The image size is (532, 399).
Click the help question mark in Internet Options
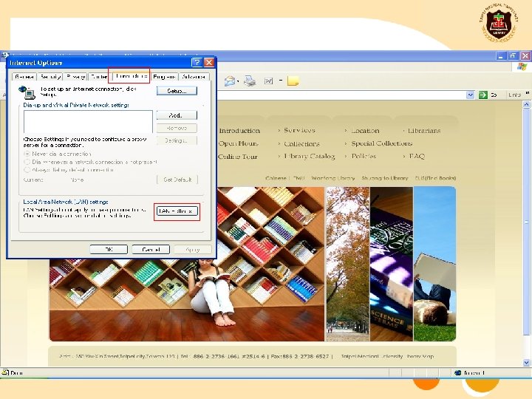pyautogui.click(x=197, y=62)
